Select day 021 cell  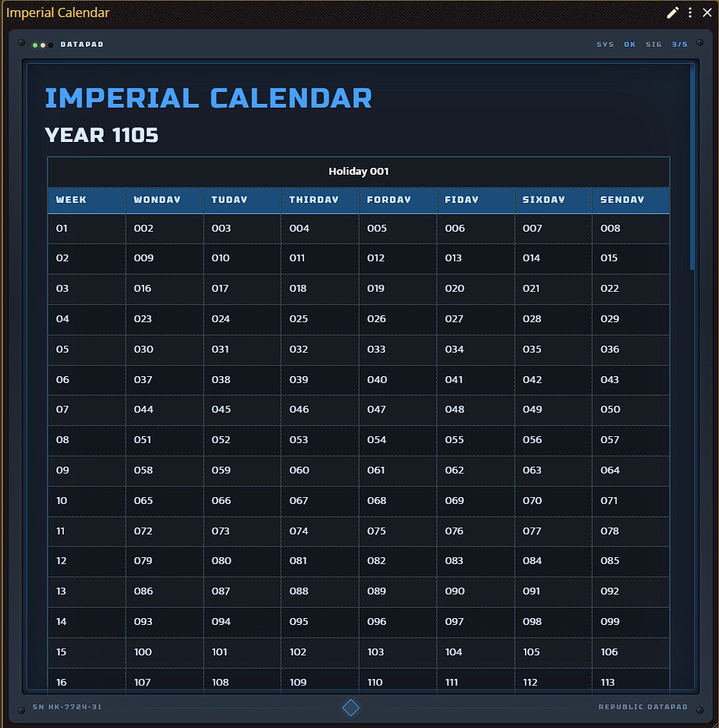[x=554, y=289]
